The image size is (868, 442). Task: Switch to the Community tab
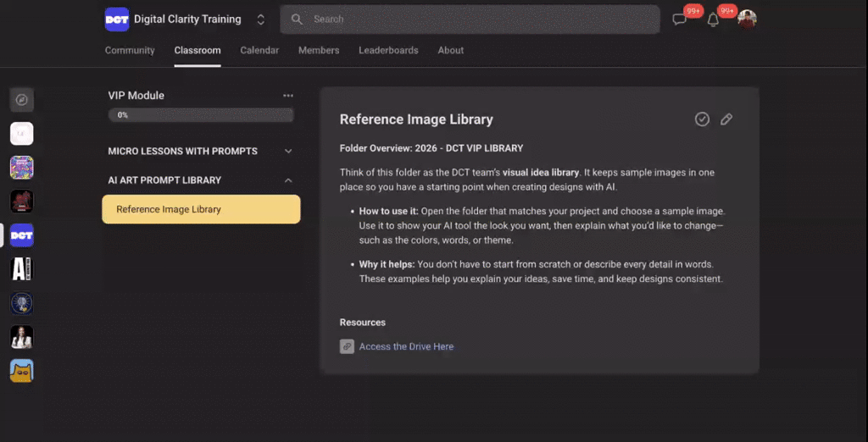[x=130, y=50]
